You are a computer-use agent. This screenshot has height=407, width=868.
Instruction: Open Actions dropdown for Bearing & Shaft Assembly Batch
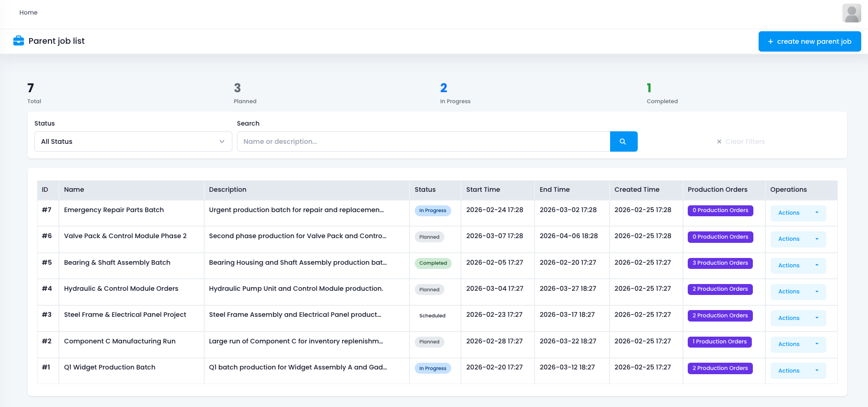click(x=798, y=266)
